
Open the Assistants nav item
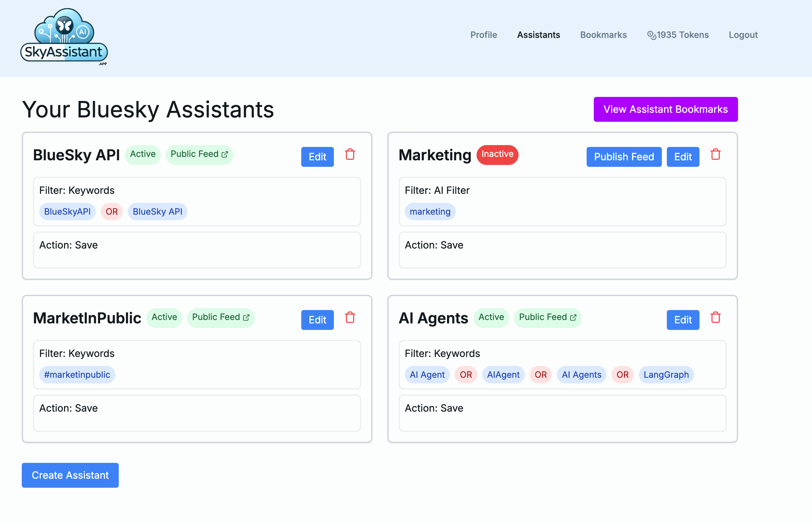point(538,35)
